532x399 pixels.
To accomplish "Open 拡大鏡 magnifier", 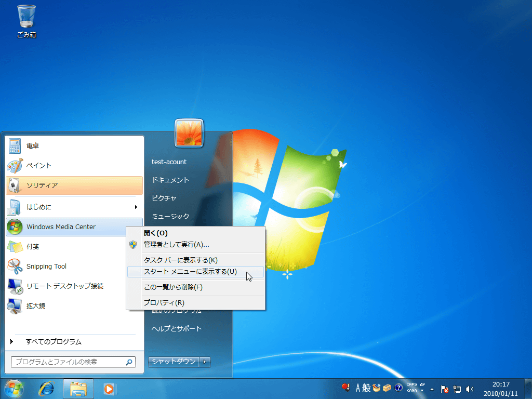I will [66, 305].
